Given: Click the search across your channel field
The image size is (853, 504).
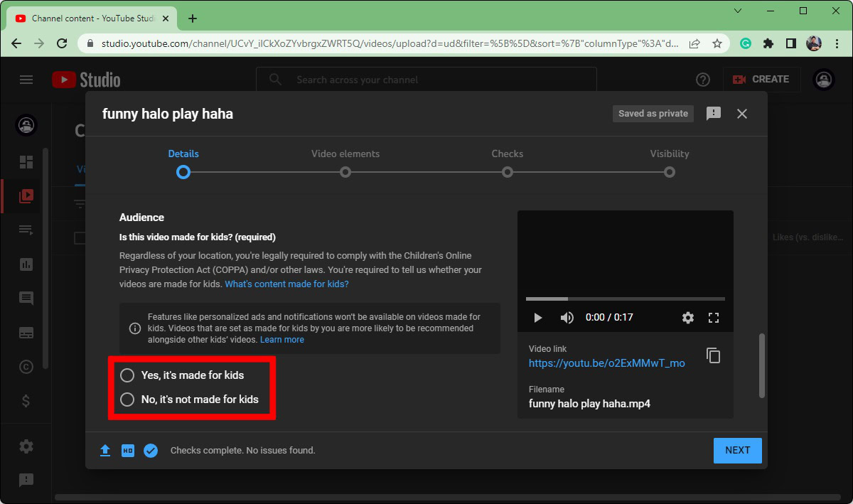Looking at the screenshot, I should pos(426,80).
